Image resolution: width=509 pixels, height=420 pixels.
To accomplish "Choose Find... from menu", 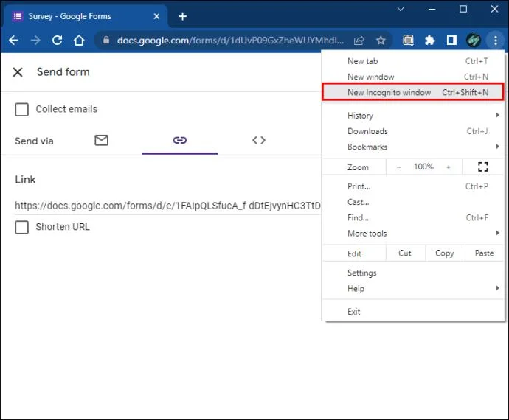I will pyautogui.click(x=413, y=217).
